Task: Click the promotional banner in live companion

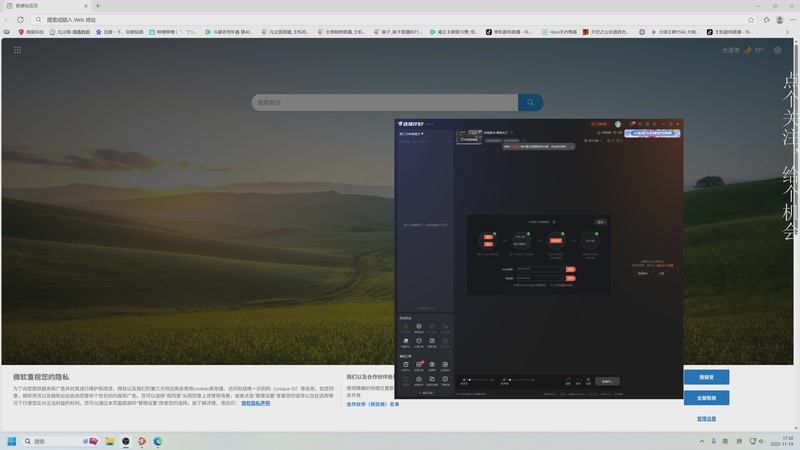Action: [x=652, y=134]
